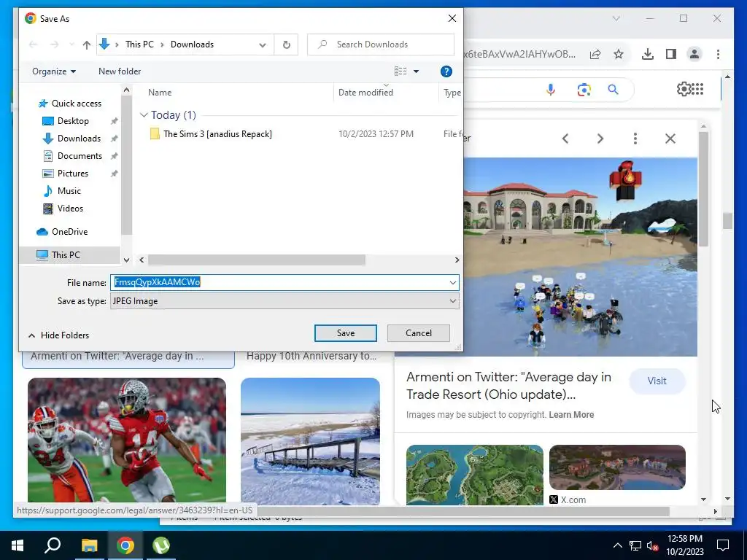This screenshot has width=747, height=560.
Task: Select OneDrive in navigation pane
Action: pos(63,232)
